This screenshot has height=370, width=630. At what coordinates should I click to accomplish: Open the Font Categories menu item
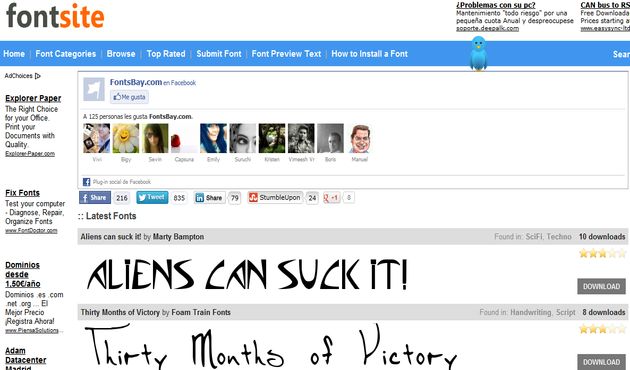65,54
